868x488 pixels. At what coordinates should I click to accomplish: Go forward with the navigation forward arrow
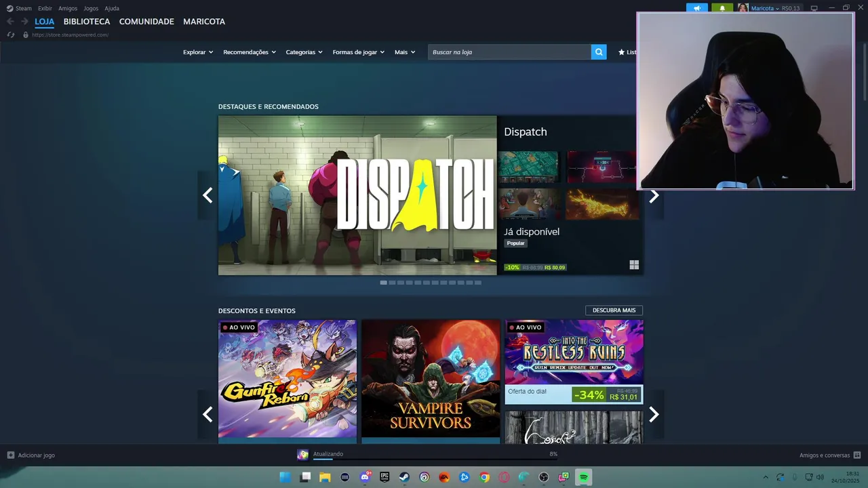pyautogui.click(x=24, y=22)
